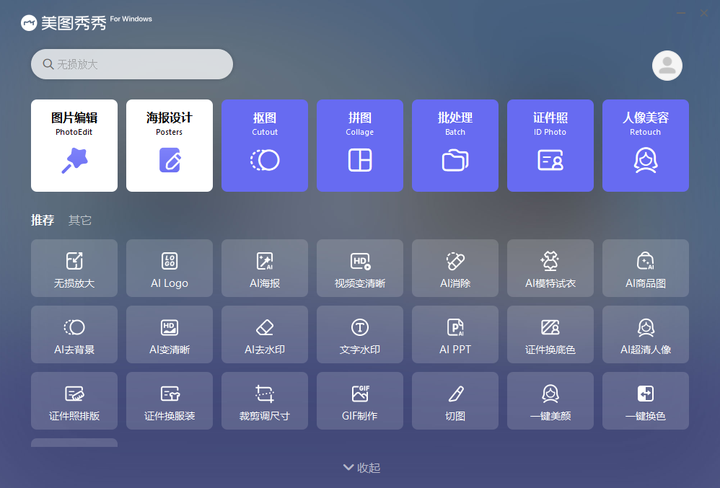The image size is (720, 488).
Task: Open the AI PPT tool
Action: tap(455, 335)
